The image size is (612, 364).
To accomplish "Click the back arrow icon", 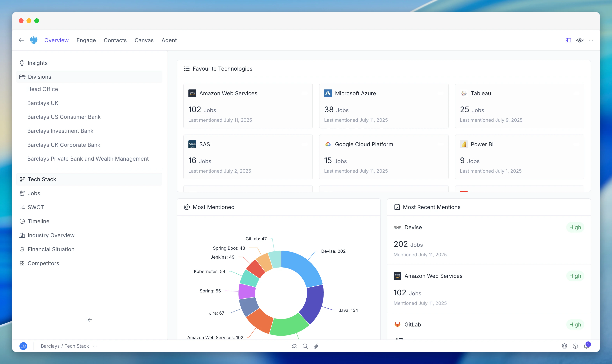I will 21,40.
